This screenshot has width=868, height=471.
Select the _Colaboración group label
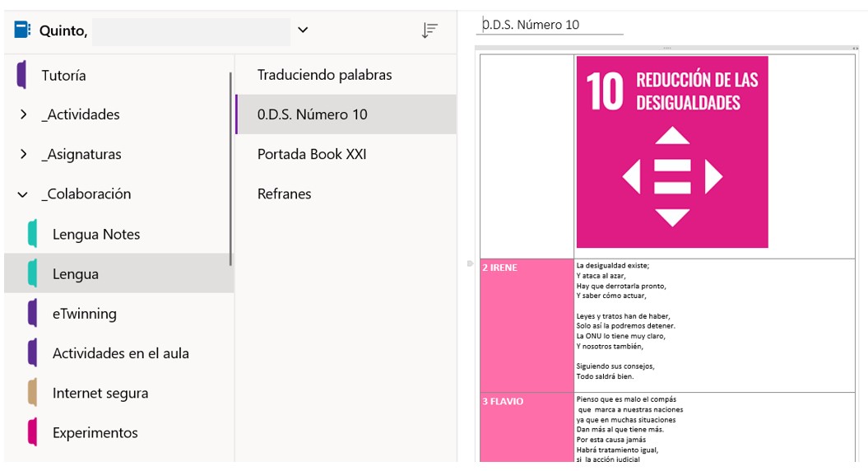pos(86,194)
